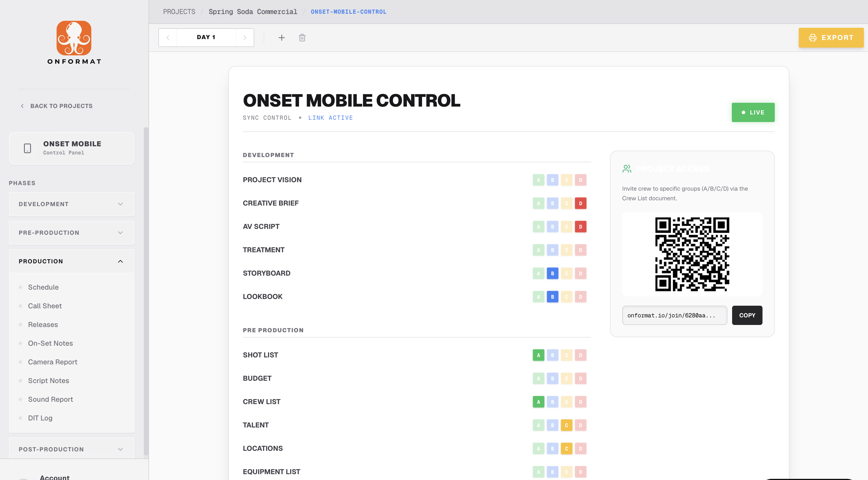Click the crew icon beside Project Access

point(626,169)
